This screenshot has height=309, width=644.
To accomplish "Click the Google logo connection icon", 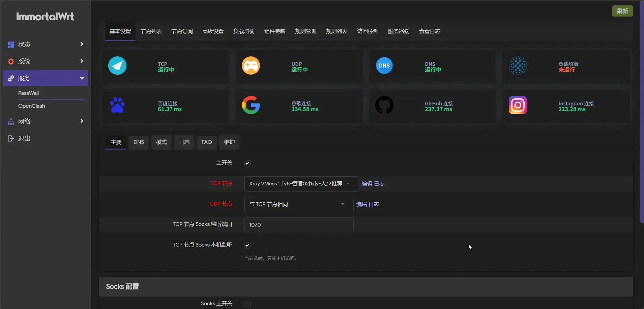I will [x=251, y=105].
